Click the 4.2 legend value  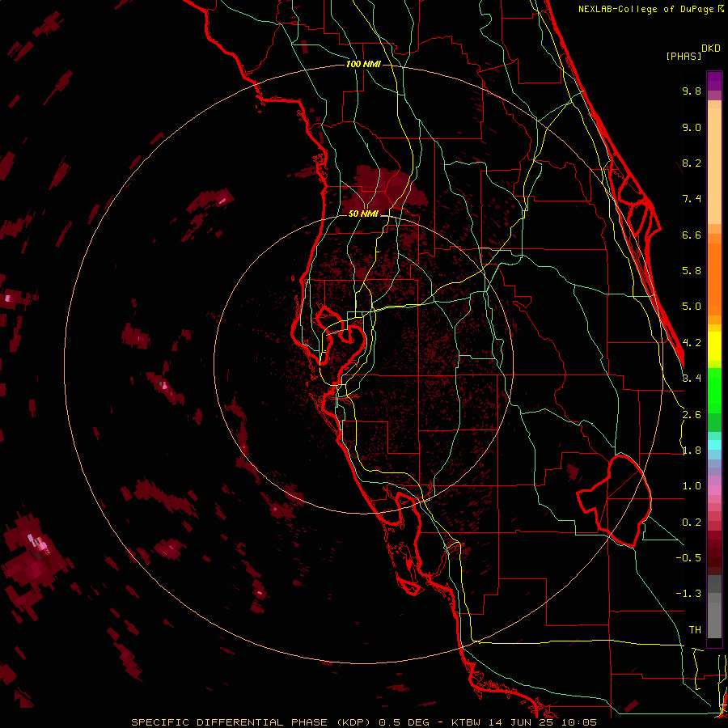point(692,343)
